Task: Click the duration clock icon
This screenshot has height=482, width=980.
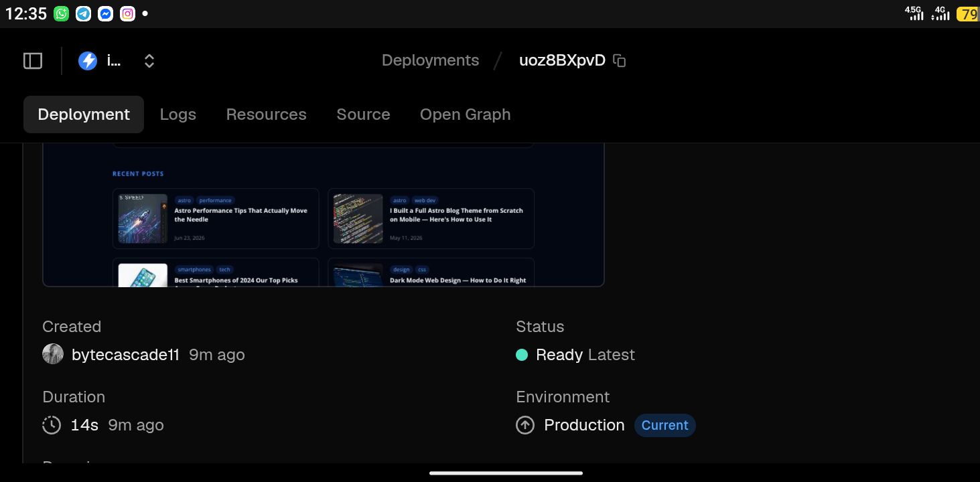Action: [52, 425]
